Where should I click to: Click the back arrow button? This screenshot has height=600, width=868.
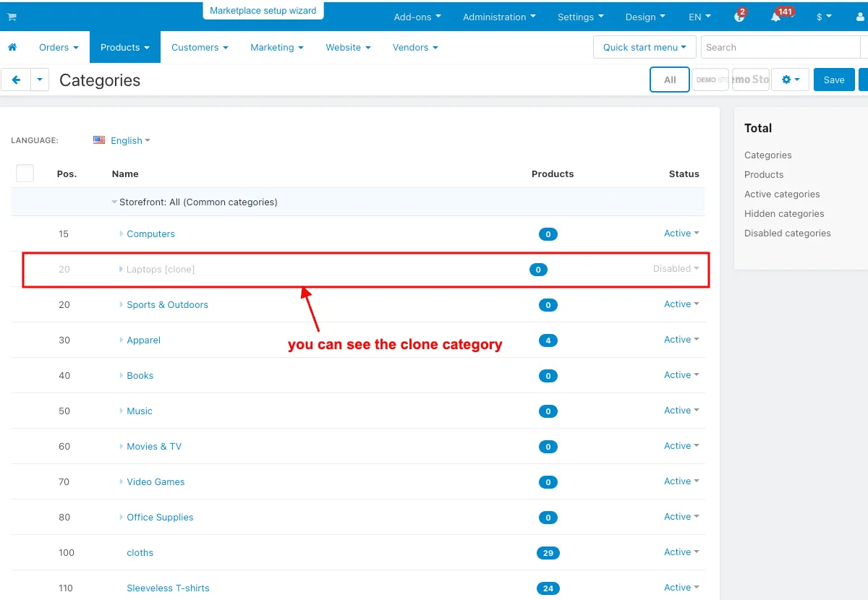click(16, 80)
